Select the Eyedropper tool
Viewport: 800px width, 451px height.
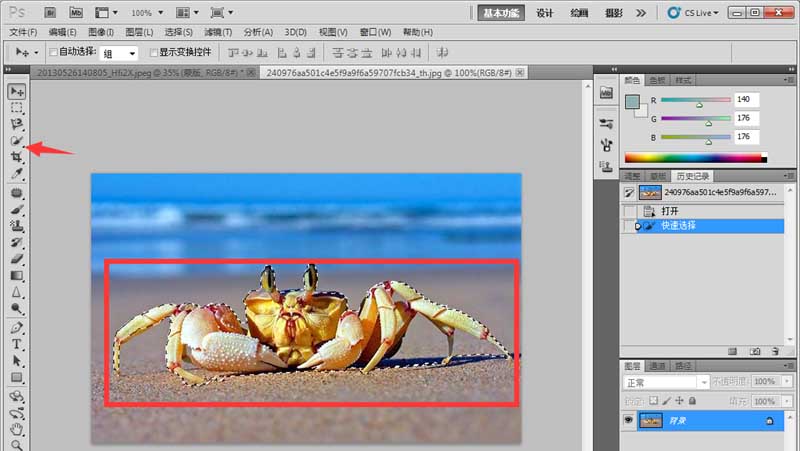coord(16,173)
